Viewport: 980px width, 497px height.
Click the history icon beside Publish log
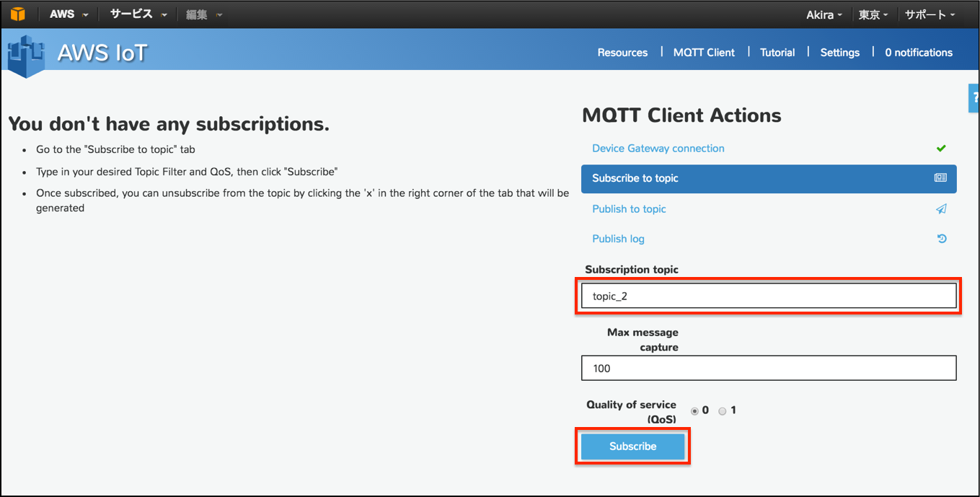(942, 238)
